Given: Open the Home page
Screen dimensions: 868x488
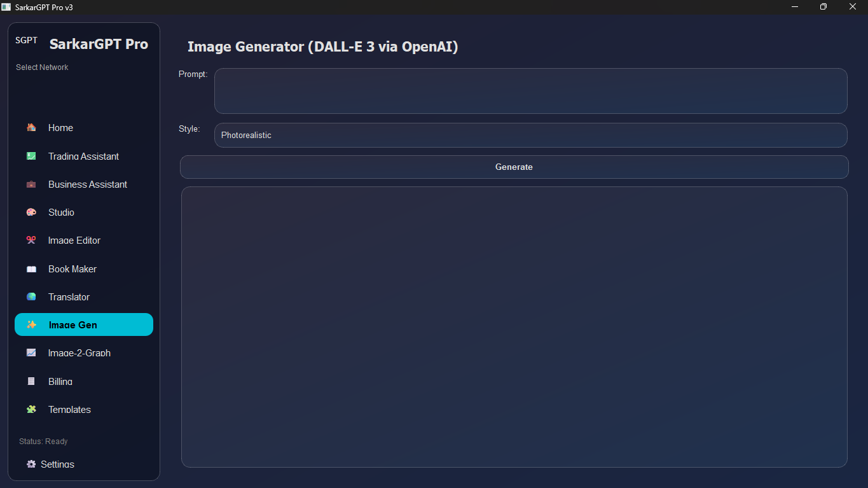Looking at the screenshot, I should click(x=84, y=128).
